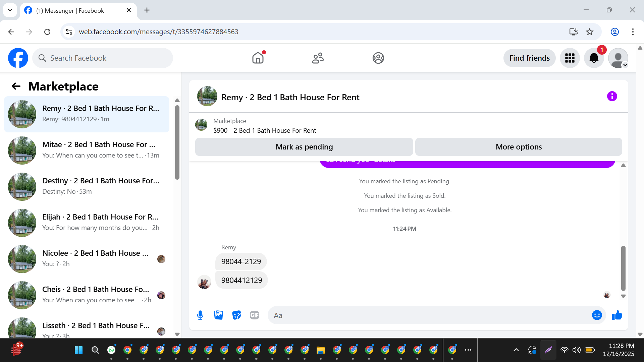The width and height of the screenshot is (644, 362).
Task: Open File Explorer from the taskbar
Action: tap(321, 350)
